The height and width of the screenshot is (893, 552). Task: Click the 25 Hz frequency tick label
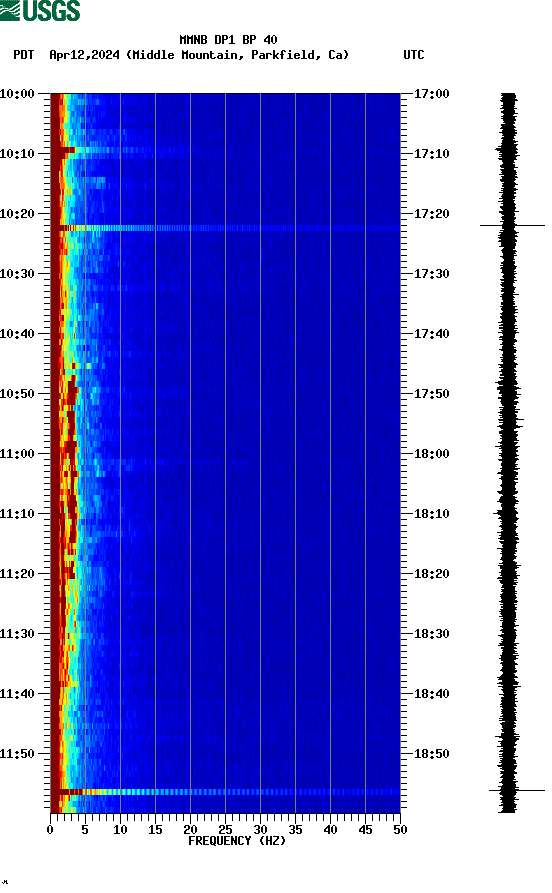(x=225, y=830)
